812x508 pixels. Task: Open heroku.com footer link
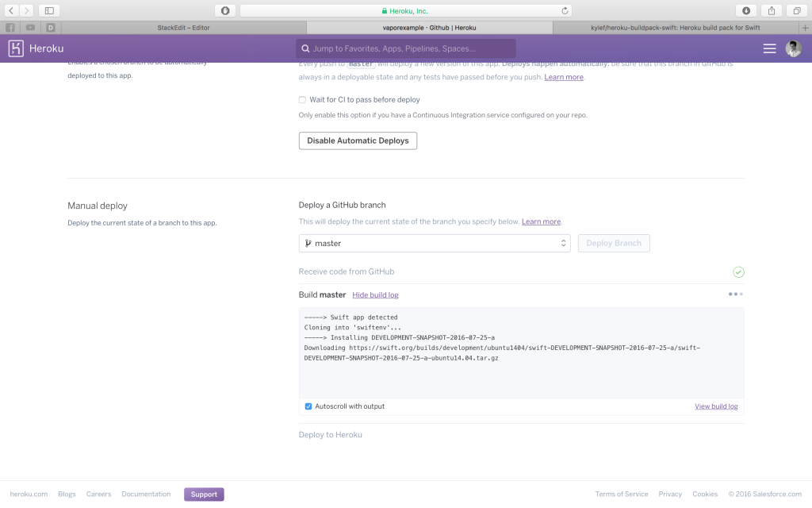29,494
